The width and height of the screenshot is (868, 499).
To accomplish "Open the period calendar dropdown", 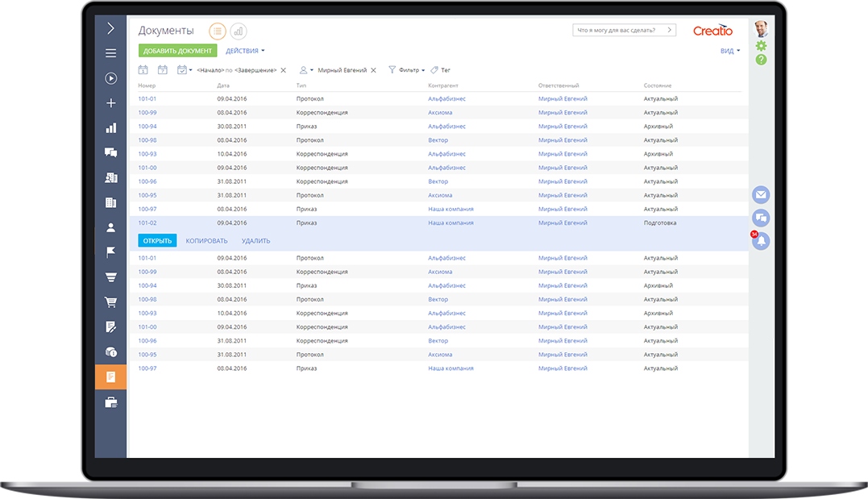I will [x=185, y=70].
